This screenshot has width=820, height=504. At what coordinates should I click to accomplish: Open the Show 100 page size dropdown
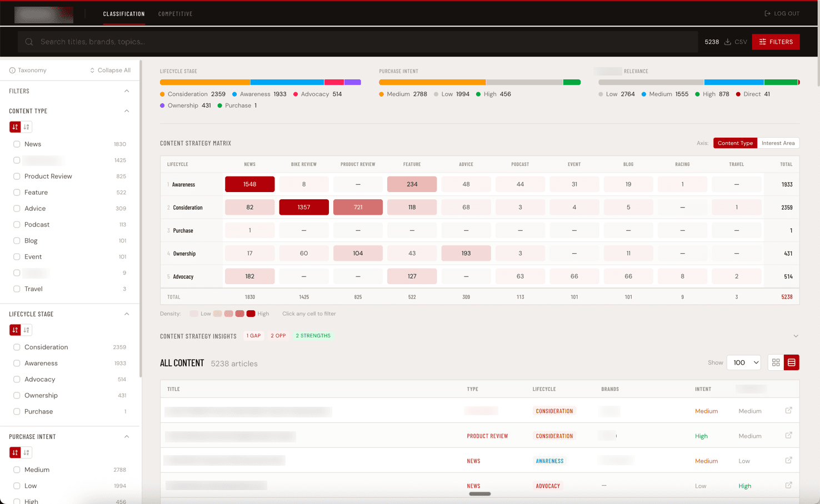(743, 362)
